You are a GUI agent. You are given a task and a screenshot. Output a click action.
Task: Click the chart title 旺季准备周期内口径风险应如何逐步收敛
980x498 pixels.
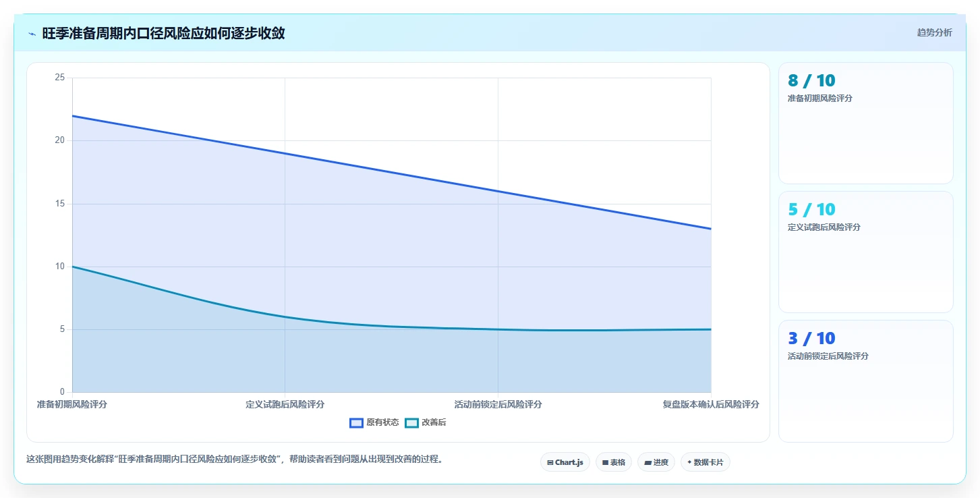tap(163, 33)
